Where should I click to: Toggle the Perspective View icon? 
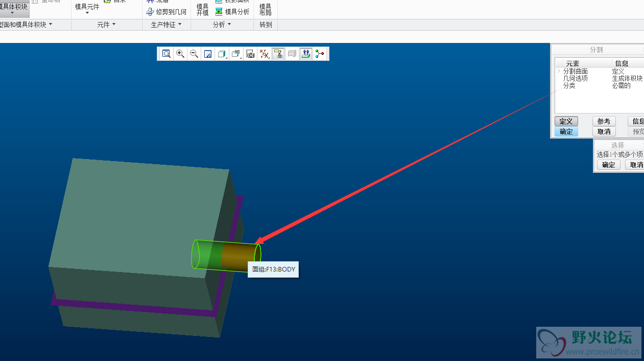pyautogui.click(x=292, y=54)
